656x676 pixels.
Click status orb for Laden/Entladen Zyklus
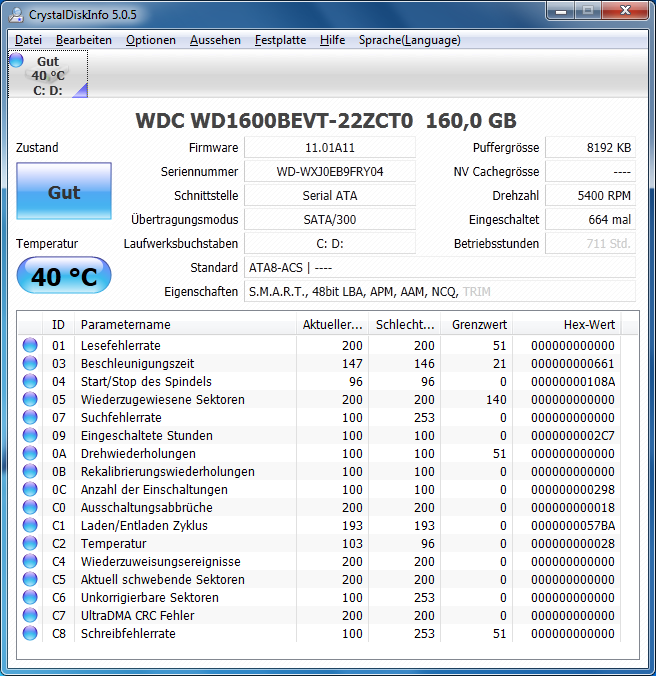coord(30,525)
